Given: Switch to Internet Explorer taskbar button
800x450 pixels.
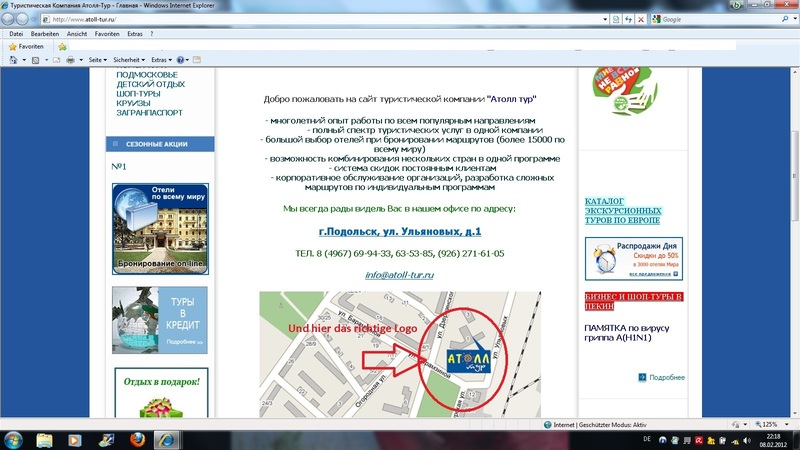Looking at the screenshot, I should 166,440.
